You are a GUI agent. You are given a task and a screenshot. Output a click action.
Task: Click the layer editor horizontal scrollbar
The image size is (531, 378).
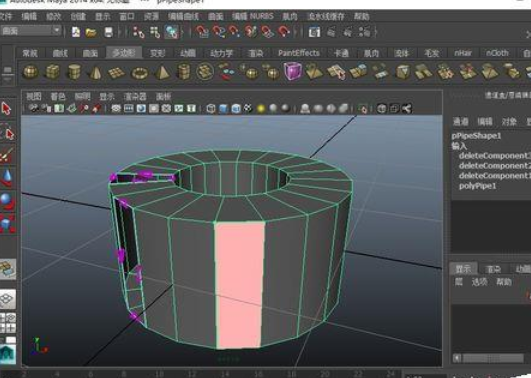[x=493, y=358]
